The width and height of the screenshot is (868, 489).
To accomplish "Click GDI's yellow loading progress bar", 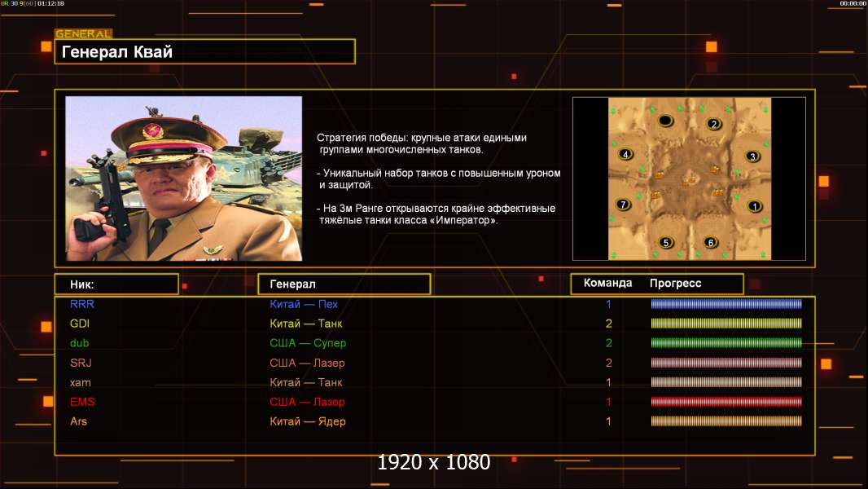I will 726,324.
